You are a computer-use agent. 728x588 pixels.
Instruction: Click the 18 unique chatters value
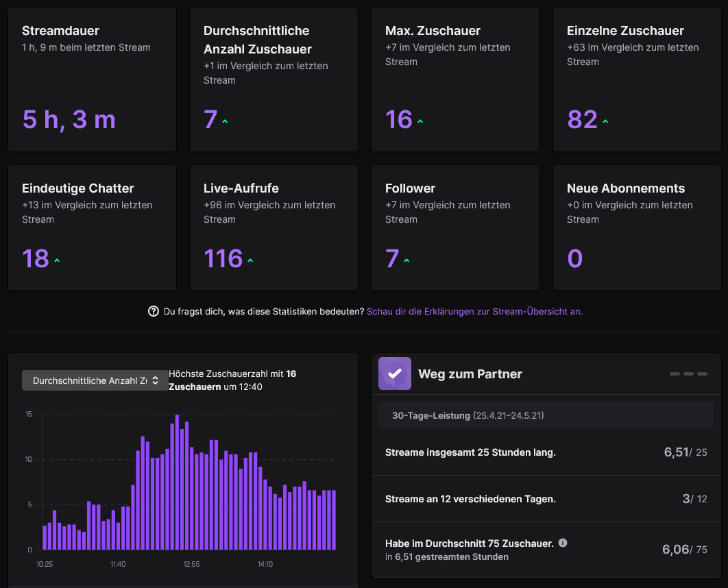click(x=36, y=258)
